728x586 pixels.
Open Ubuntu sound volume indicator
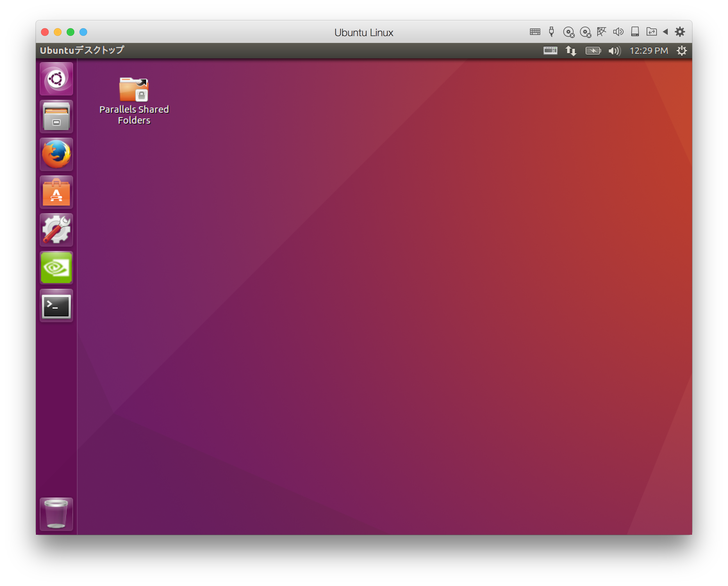[x=614, y=51]
